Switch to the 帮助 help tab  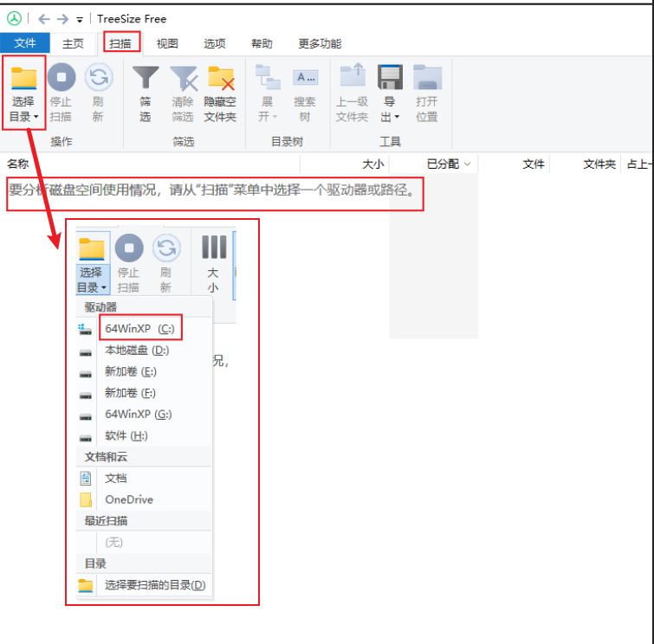(x=262, y=43)
